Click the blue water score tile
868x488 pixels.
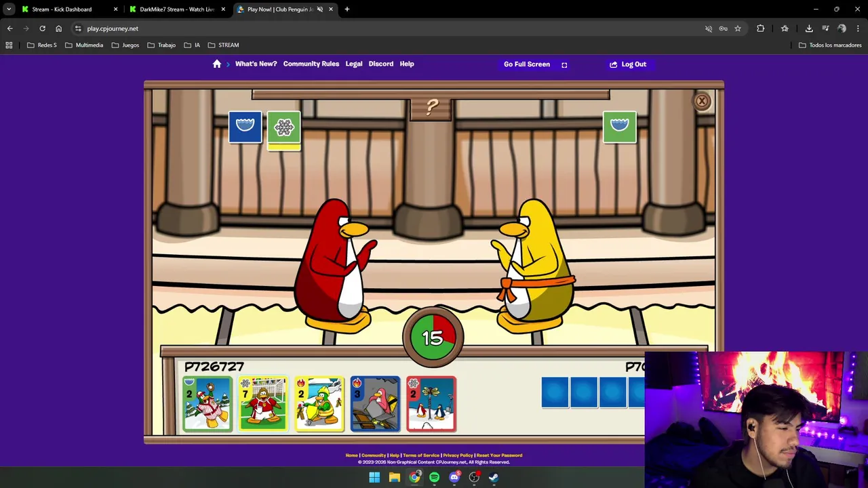[245, 127]
